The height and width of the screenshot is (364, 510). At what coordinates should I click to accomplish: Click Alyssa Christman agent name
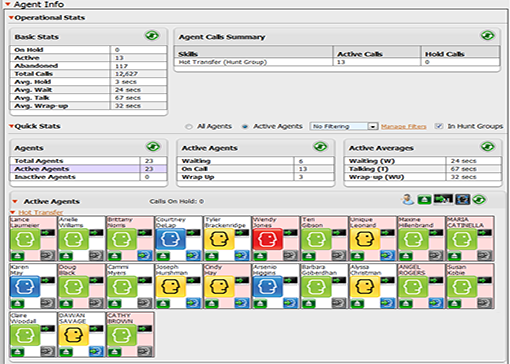tap(365, 270)
